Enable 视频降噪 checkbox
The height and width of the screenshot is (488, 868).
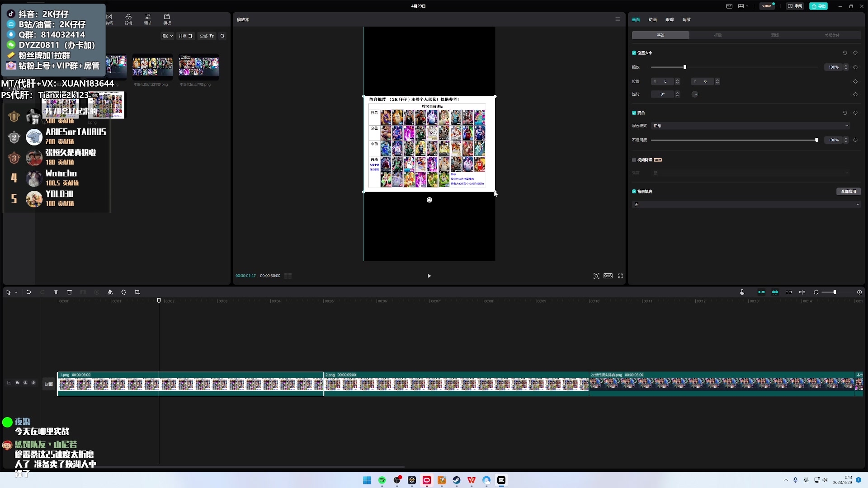pyautogui.click(x=634, y=160)
